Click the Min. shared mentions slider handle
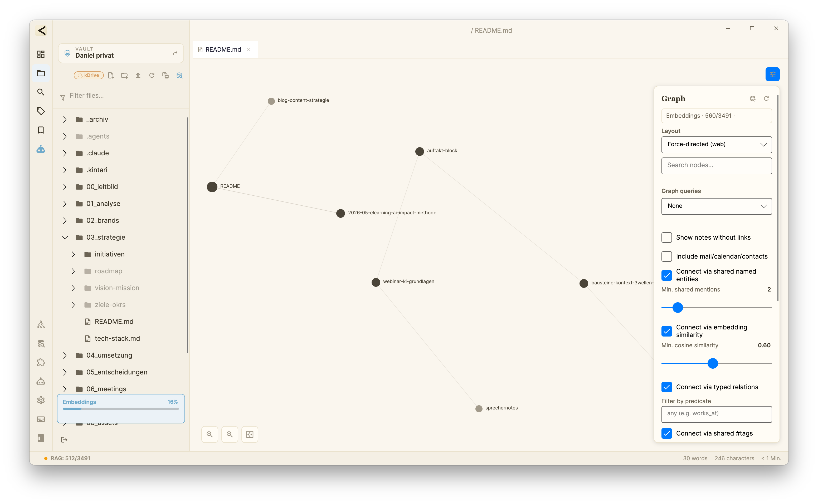 [678, 307]
